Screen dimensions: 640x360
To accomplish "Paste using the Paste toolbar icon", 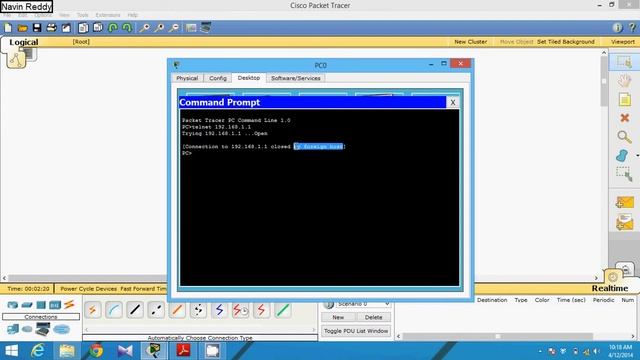I will (98, 28).
